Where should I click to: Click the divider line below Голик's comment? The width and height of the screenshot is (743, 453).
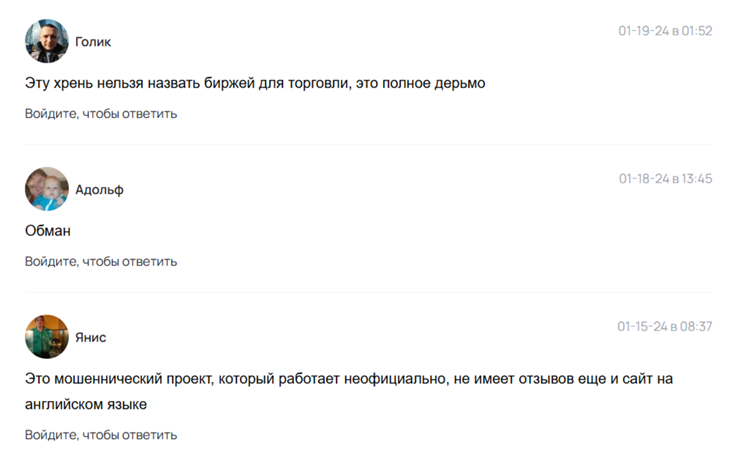[x=369, y=145]
